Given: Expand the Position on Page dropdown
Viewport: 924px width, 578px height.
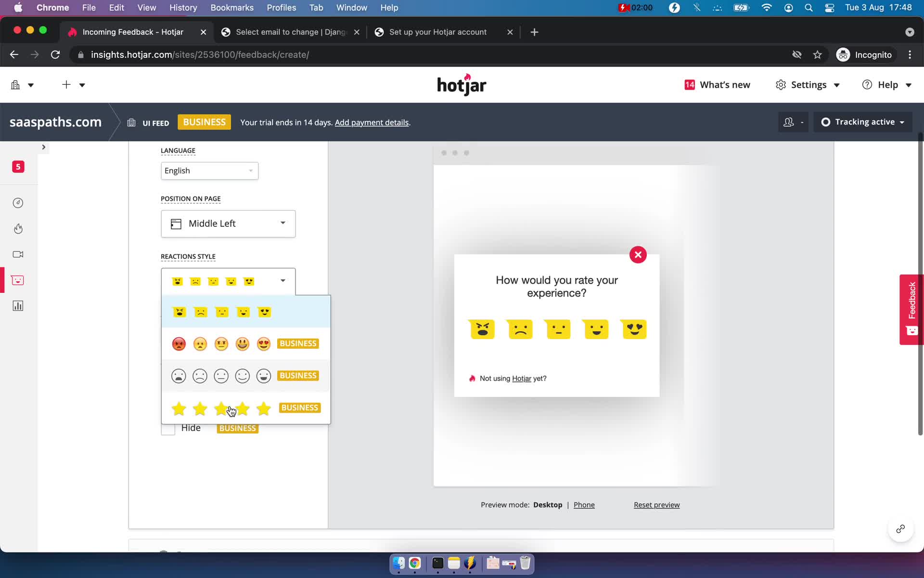Looking at the screenshot, I should [228, 223].
